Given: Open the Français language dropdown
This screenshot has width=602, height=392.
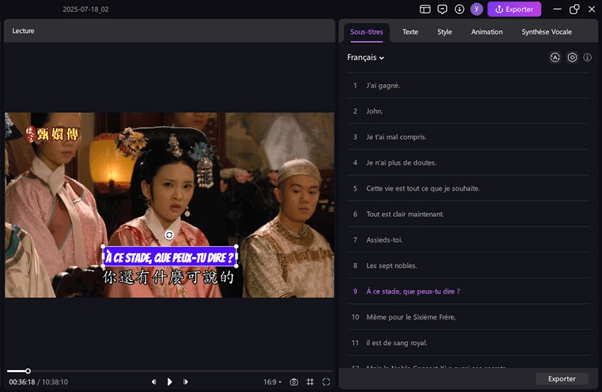Looking at the screenshot, I should tap(366, 58).
